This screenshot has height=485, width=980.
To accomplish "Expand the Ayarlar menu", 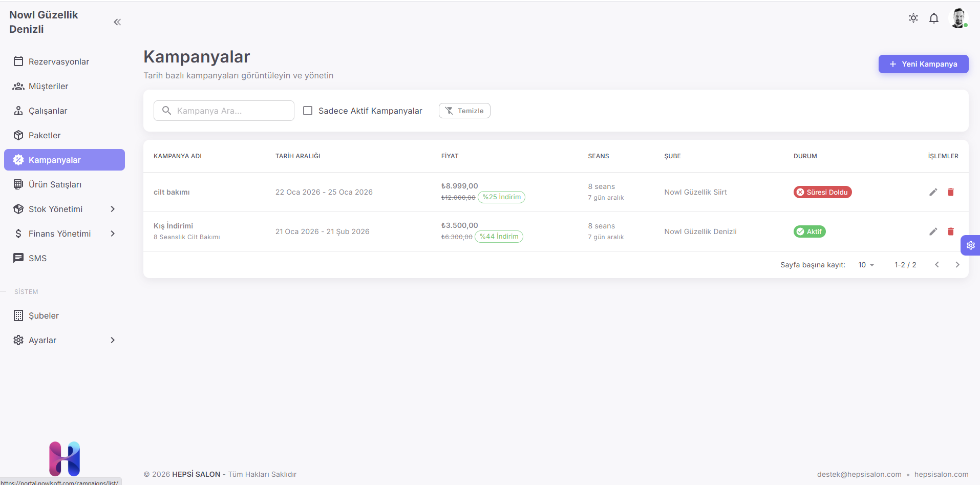I will point(64,340).
